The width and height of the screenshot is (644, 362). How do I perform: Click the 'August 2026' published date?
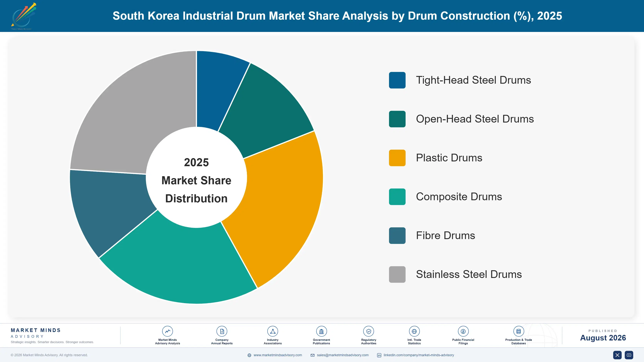pos(603,338)
